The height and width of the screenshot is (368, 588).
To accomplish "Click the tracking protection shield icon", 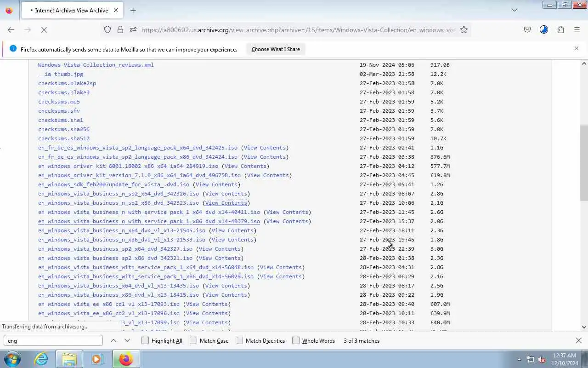I will point(107,30).
